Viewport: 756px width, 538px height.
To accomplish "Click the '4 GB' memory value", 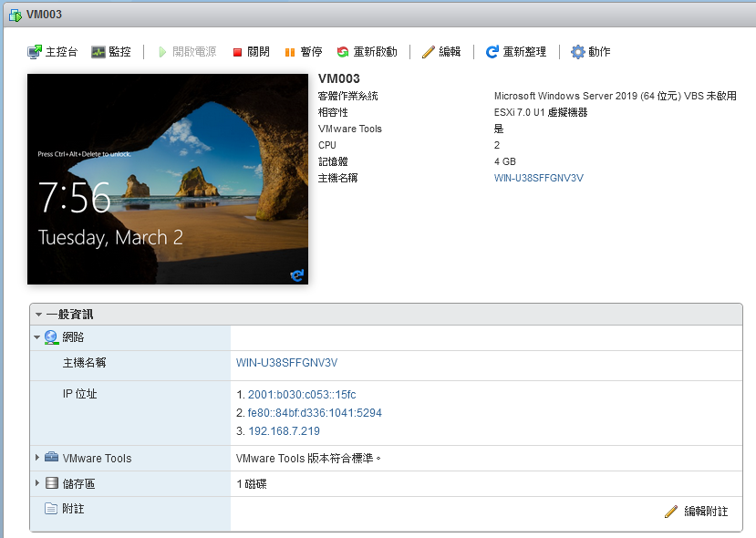I will click(505, 161).
